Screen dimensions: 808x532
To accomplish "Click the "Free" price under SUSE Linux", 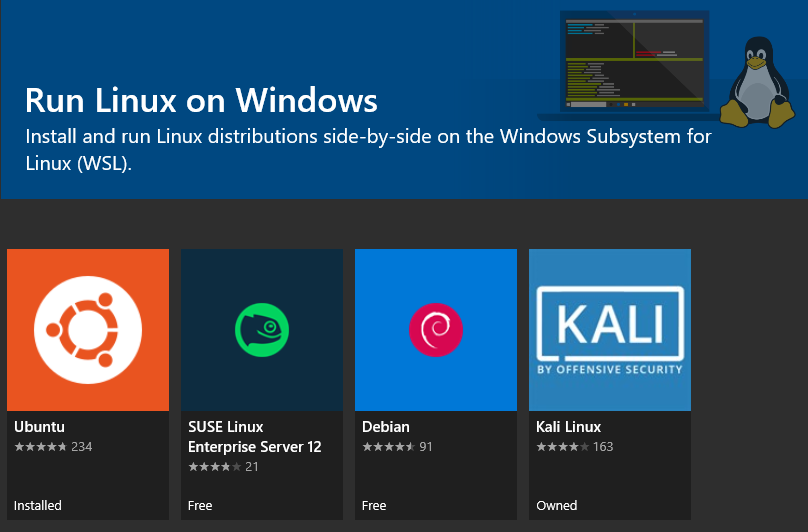I will [200, 506].
